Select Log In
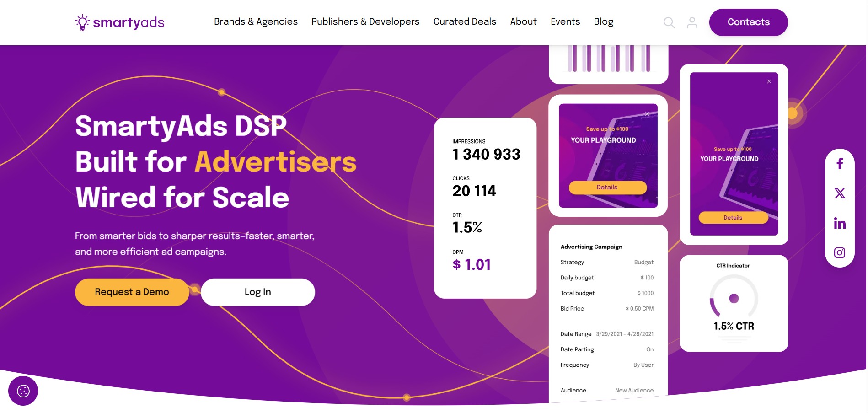The height and width of the screenshot is (413, 868). tap(257, 292)
